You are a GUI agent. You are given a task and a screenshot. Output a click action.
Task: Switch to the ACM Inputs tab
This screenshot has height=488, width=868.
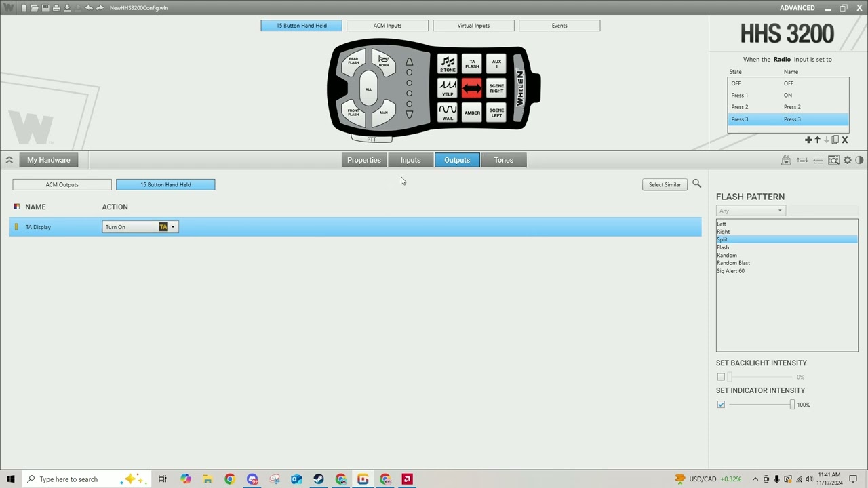387,26
